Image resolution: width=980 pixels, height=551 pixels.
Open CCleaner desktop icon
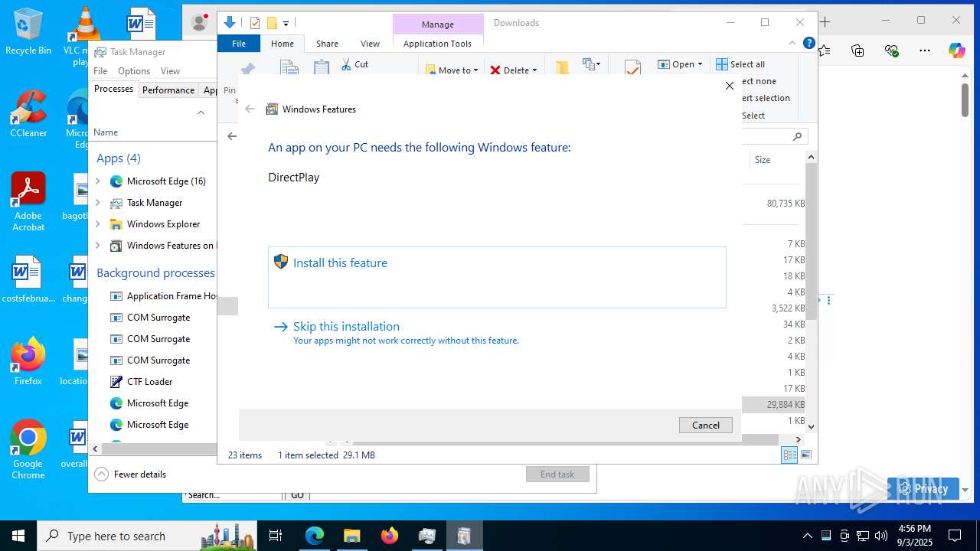[x=28, y=113]
